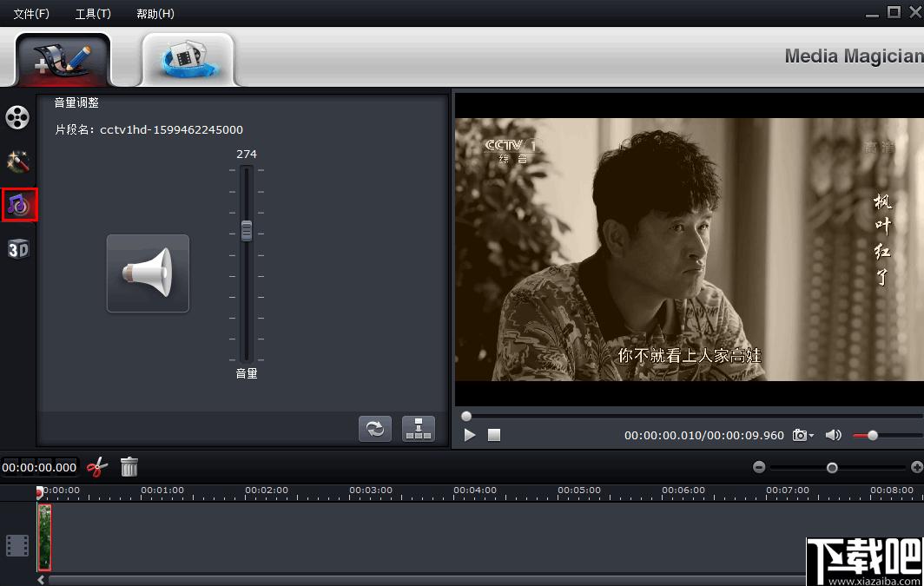Viewport: 924px width, 586px height.
Task: Delete clip with trash can icon
Action: click(x=129, y=467)
